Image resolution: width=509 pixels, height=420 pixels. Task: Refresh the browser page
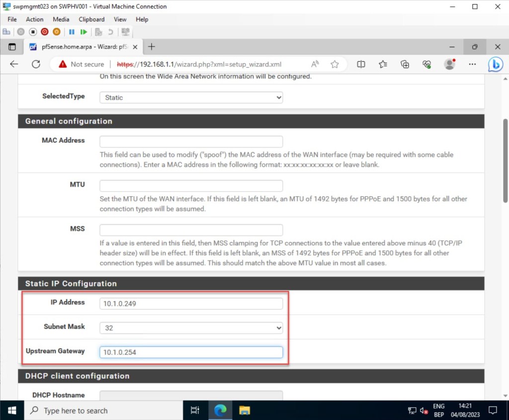point(36,64)
